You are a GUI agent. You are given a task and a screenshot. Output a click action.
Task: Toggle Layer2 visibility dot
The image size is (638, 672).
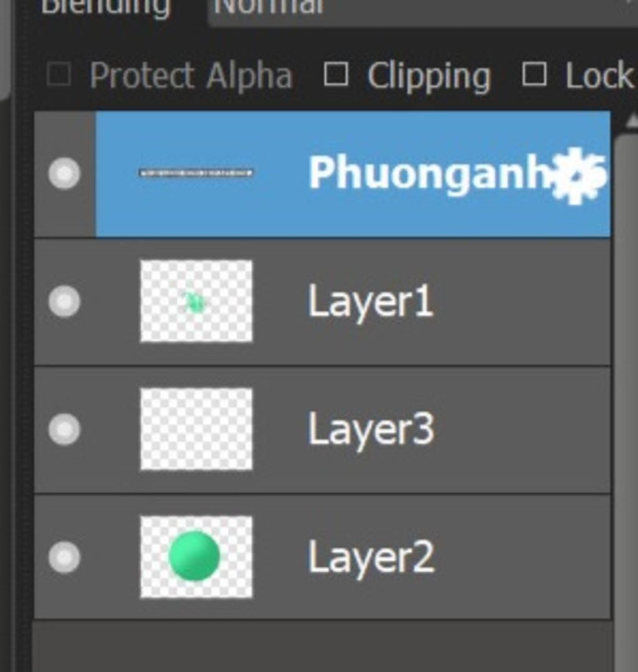64,557
